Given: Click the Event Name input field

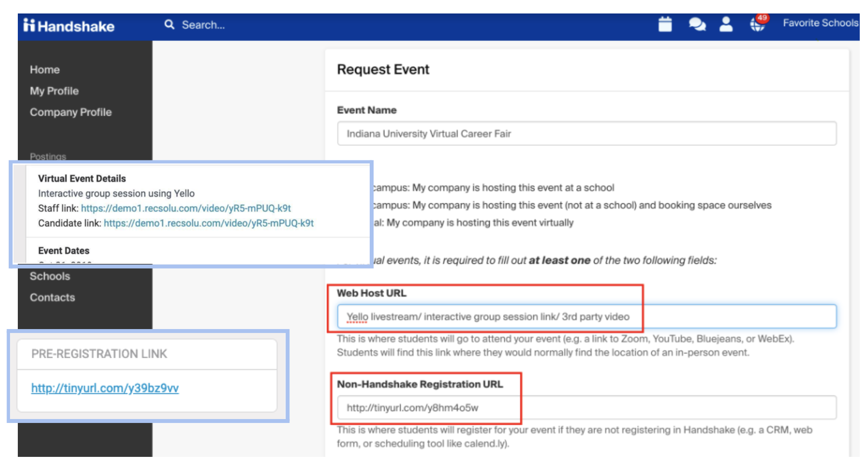Looking at the screenshot, I should pyautogui.click(x=586, y=133).
